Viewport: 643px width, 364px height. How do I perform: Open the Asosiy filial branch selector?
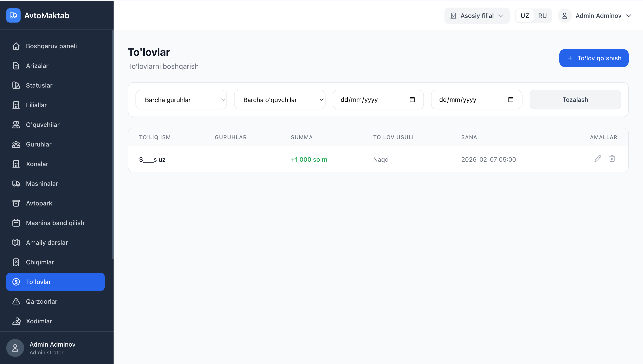[x=477, y=16]
